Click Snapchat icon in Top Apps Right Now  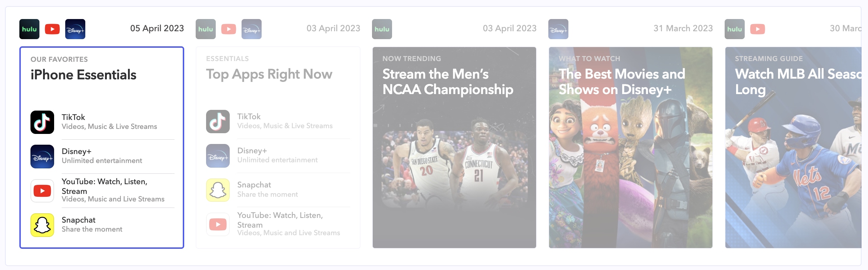pos(218,190)
